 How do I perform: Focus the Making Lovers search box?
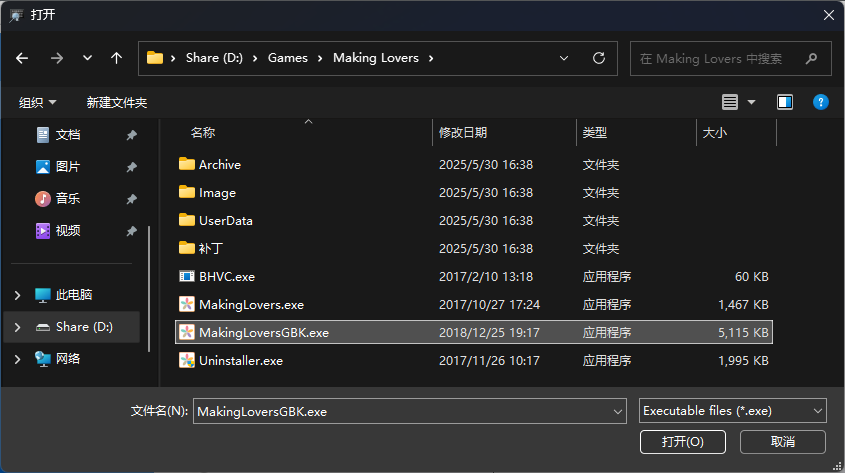click(730, 58)
